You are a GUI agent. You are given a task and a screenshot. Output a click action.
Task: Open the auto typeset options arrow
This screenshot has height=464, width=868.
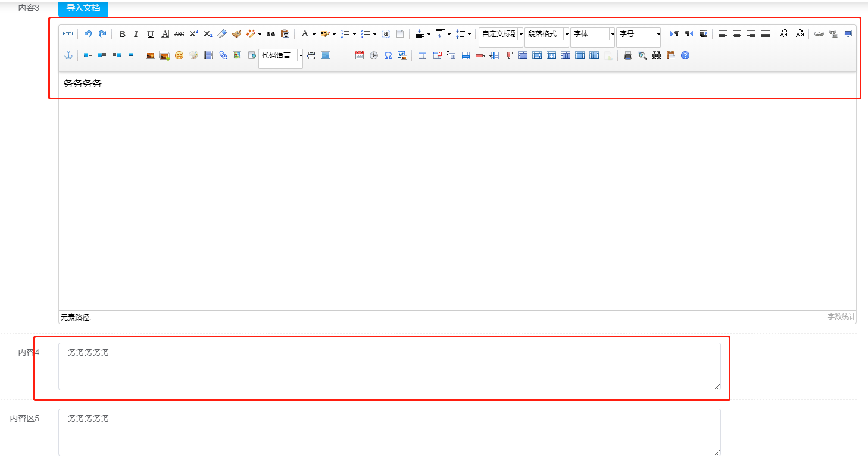click(x=260, y=34)
